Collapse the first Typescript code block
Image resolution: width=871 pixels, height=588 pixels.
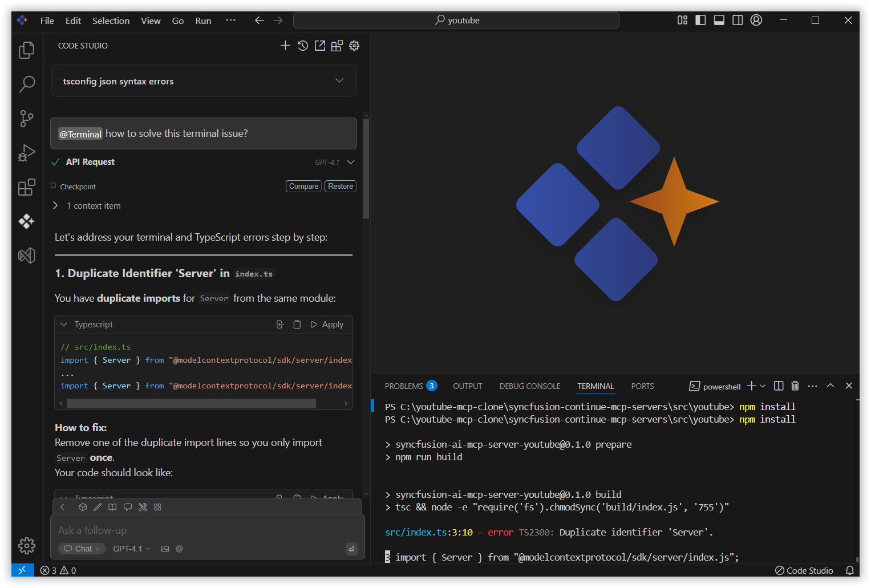(x=64, y=325)
